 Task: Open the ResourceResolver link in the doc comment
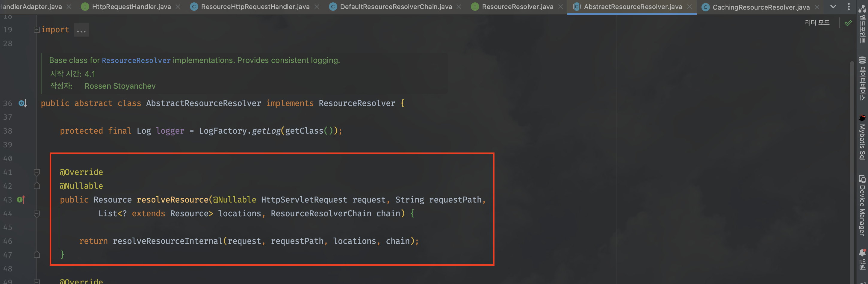coord(136,60)
